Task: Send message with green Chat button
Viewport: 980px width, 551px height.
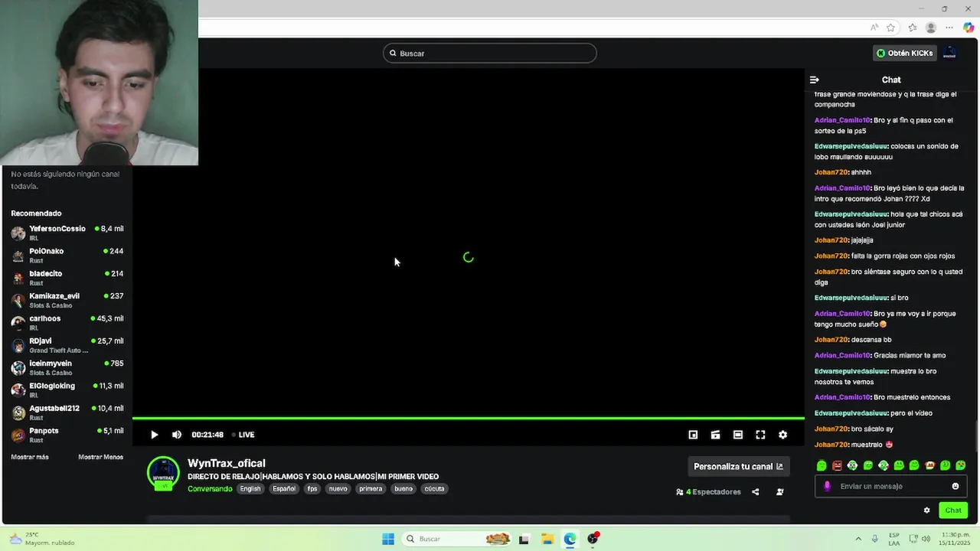Action: point(953,510)
